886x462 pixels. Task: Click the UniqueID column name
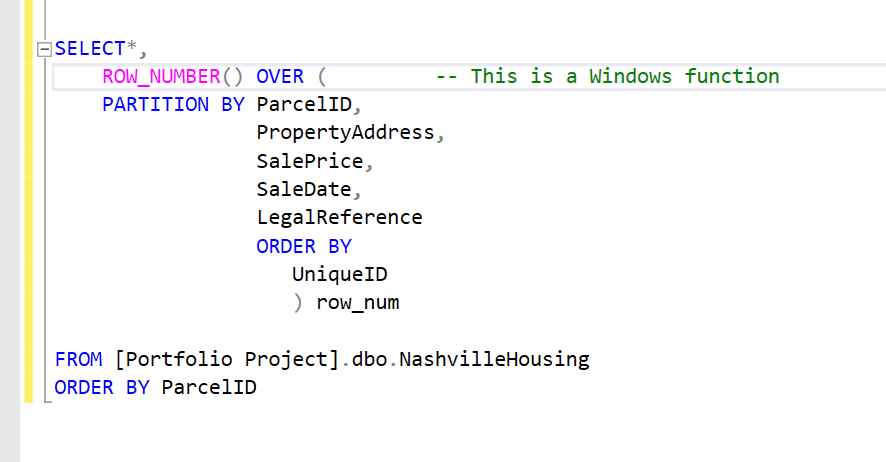340,274
